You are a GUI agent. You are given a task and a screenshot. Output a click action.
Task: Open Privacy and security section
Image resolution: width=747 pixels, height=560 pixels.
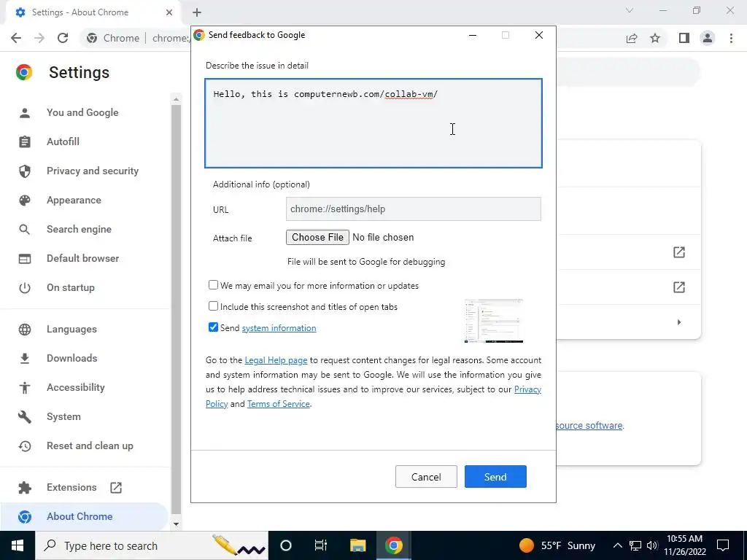tap(93, 171)
